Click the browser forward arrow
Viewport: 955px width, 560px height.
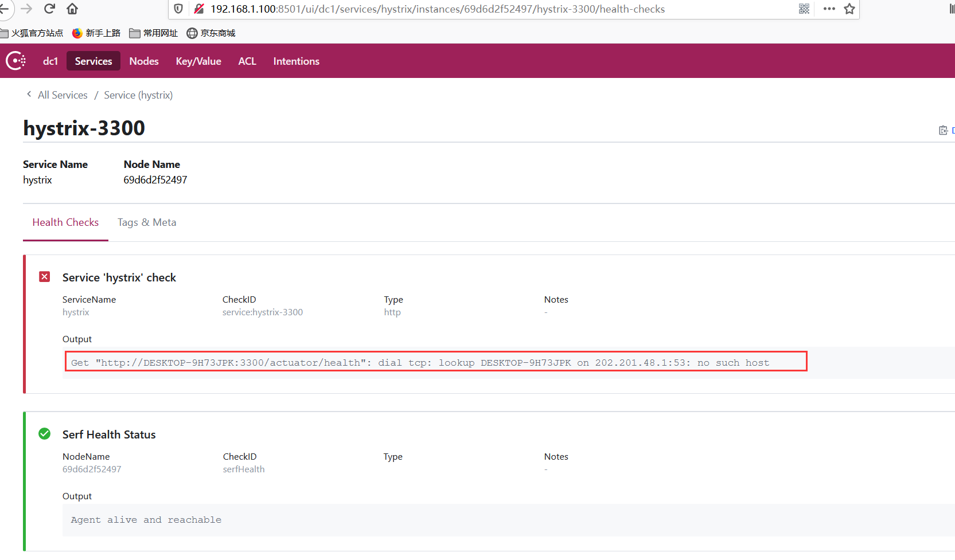(28, 9)
